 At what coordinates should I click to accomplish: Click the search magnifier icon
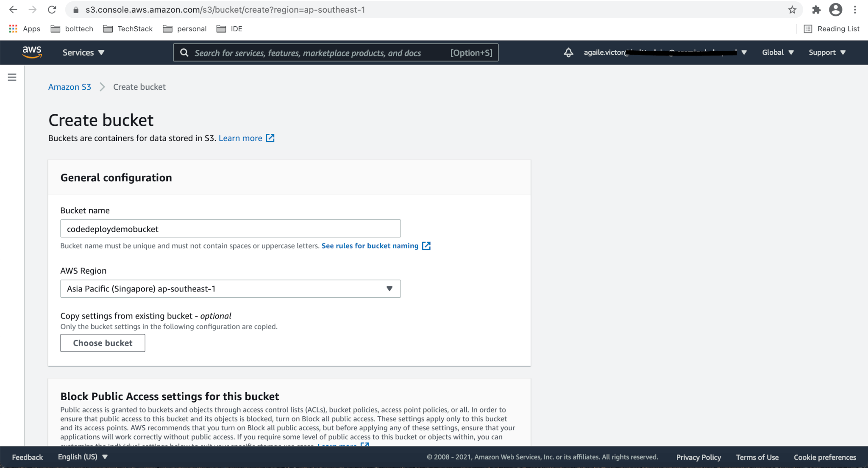click(184, 53)
